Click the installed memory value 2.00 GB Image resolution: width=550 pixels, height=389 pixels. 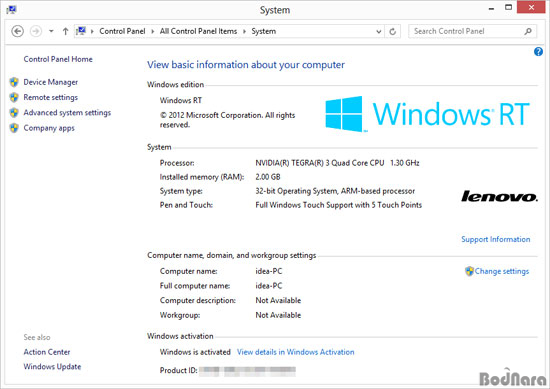tap(268, 177)
